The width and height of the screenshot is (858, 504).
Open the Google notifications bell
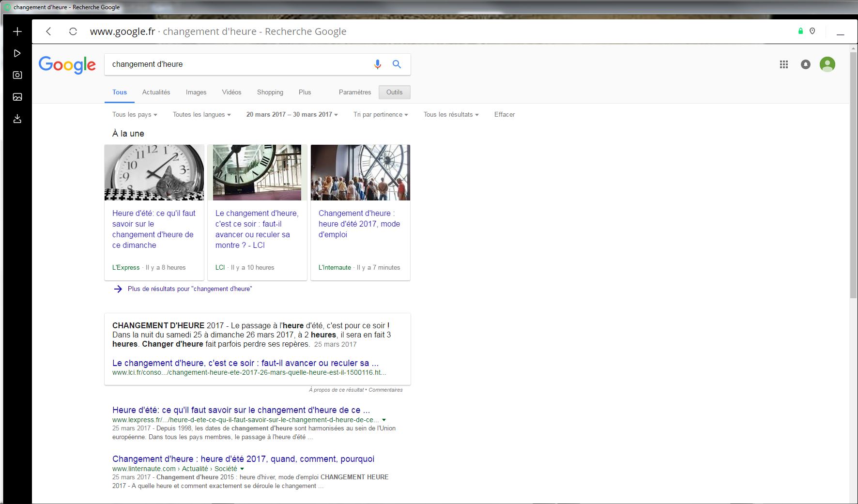point(806,64)
